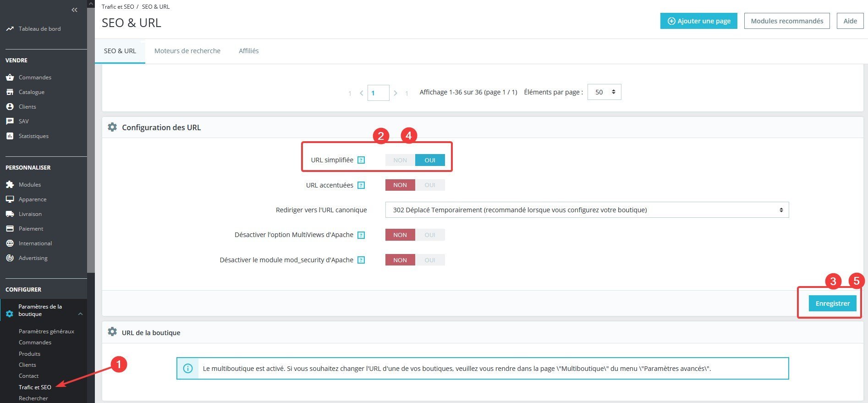Click the help icon beside URL simplifiée
The image size is (868, 403).
[361, 160]
